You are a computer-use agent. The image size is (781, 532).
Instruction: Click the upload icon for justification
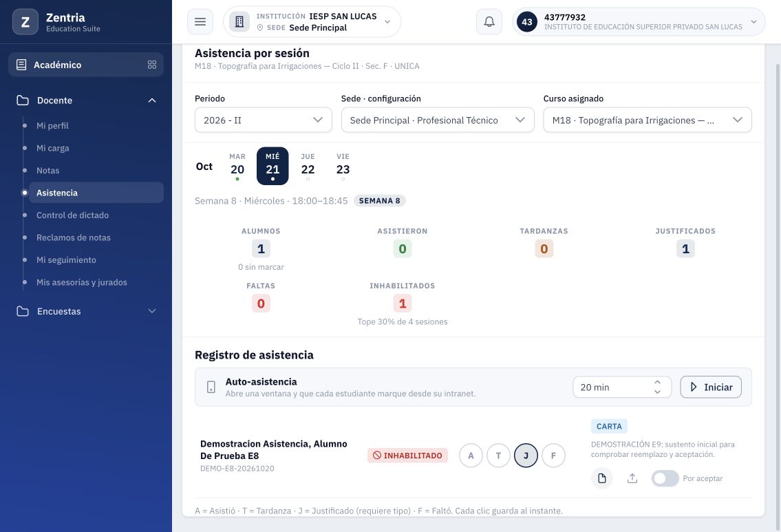tap(632, 478)
